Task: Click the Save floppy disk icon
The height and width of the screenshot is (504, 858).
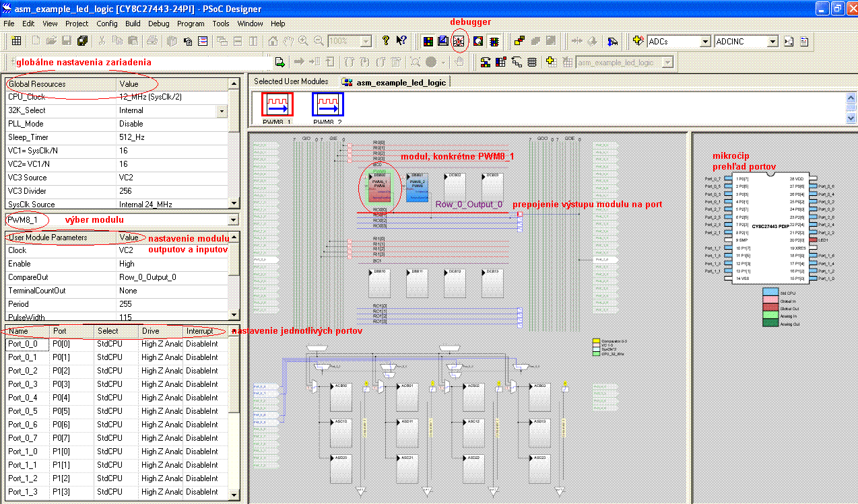Action: 67,41
